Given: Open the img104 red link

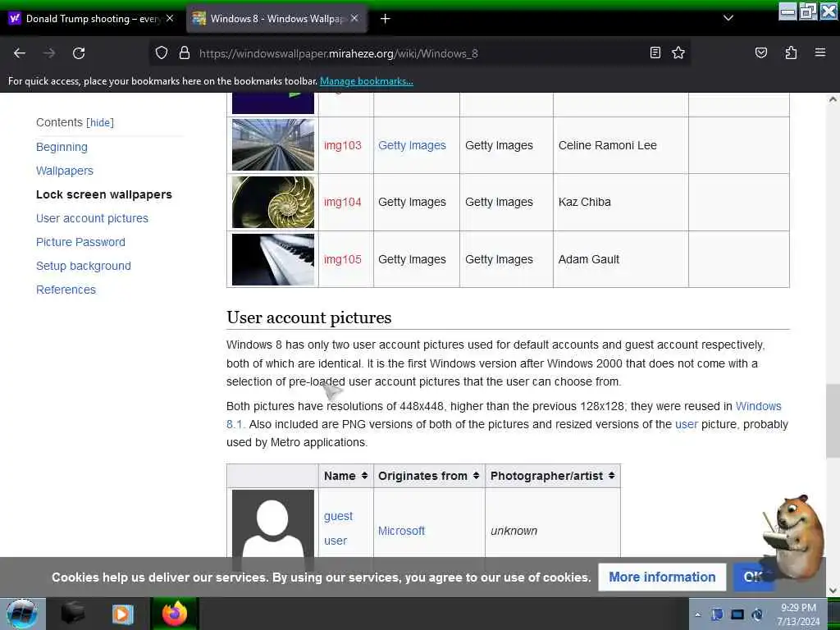Looking at the screenshot, I should pos(342,203).
